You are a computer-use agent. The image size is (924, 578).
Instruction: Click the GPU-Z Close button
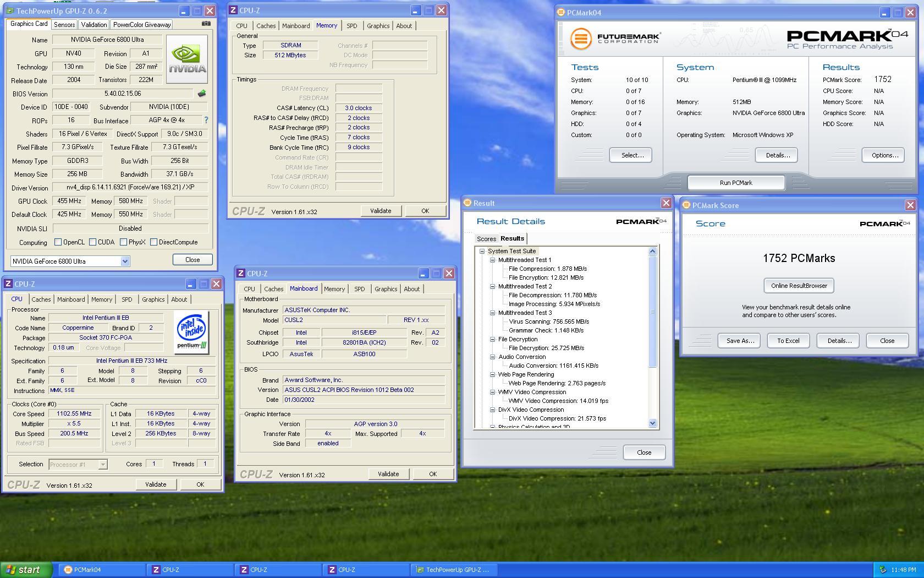[x=193, y=260]
